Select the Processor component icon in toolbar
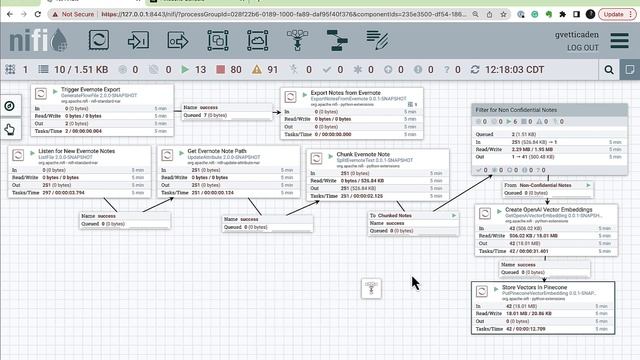Viewport: 640px width, 360px height. (99, 40)
